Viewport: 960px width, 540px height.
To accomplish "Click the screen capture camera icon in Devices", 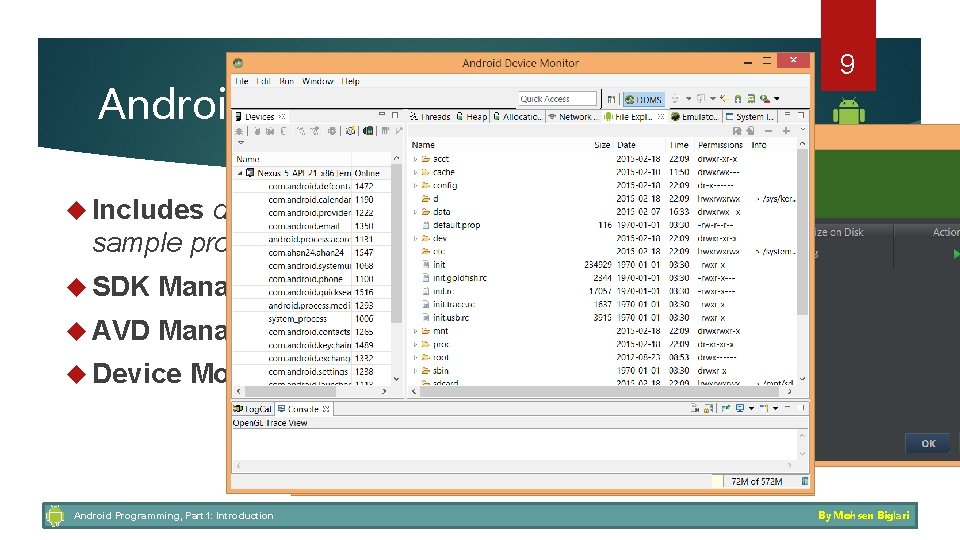I will (x=368, y=131).
